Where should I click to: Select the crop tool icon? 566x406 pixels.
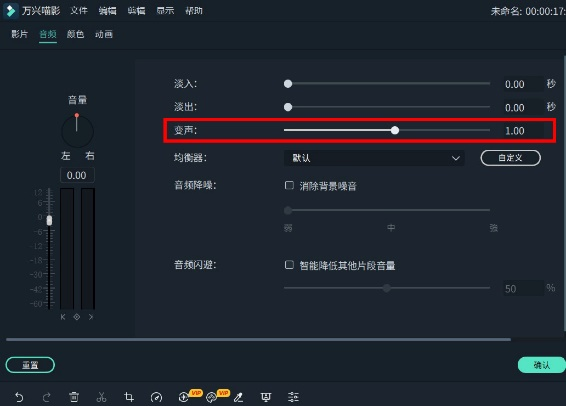point(129,397)
